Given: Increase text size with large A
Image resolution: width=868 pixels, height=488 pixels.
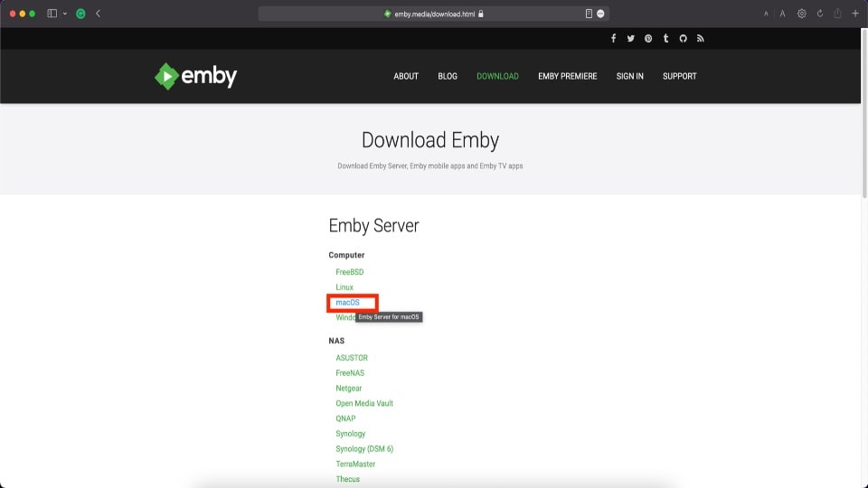Looking at the screenshot, I should tap(783, 14).
